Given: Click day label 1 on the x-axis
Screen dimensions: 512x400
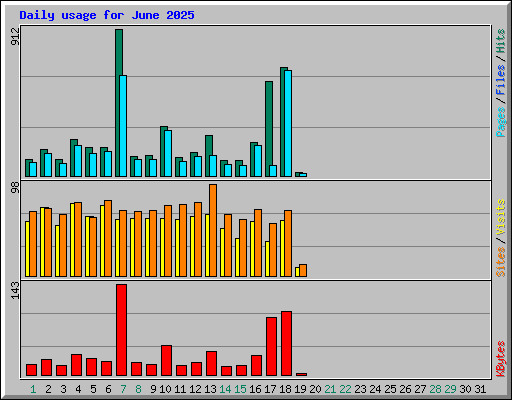Looking at the screenshot, I should [33, 389].
